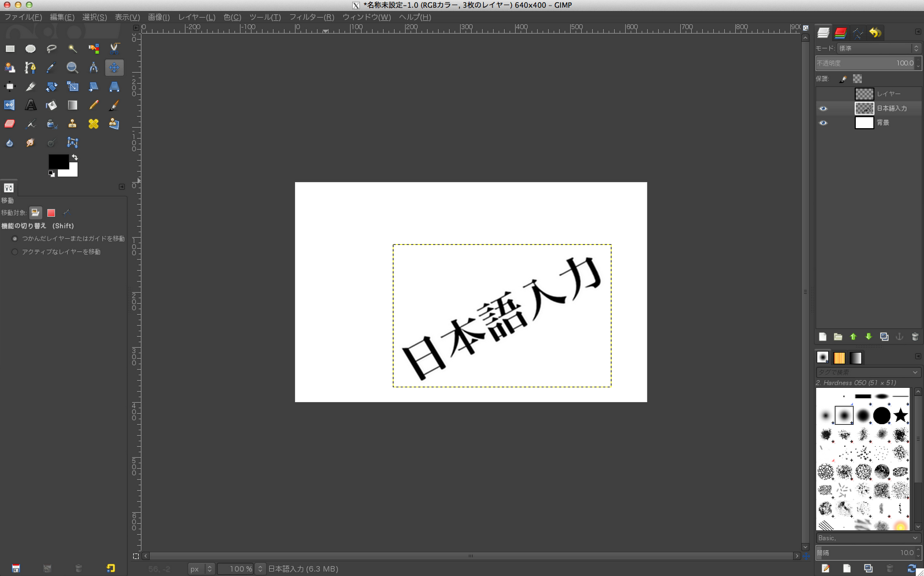The image size is (924, 576).
Task: Switch to the Undo History tab
Action: coord(875,33)
